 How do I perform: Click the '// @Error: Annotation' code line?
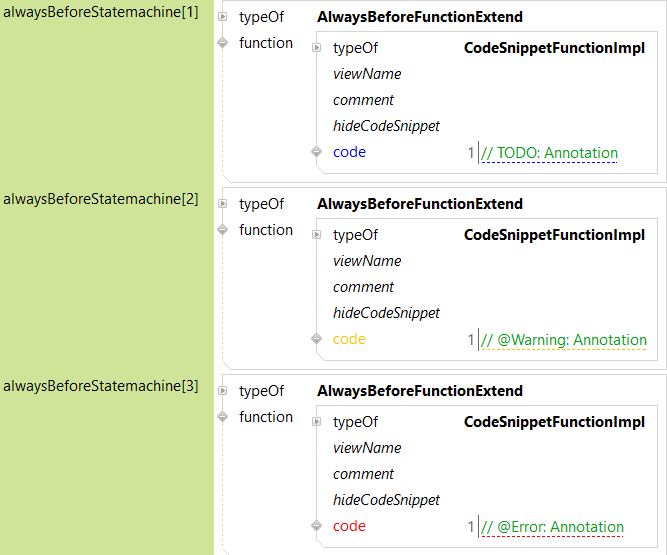(552, 527)
